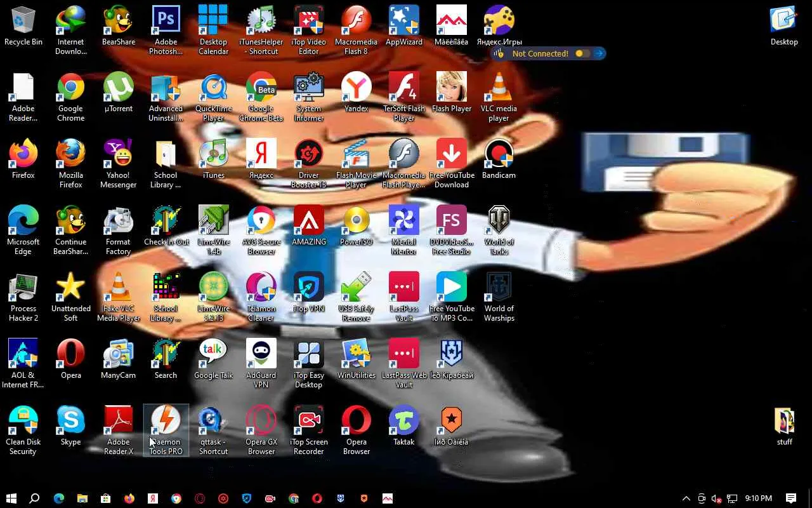Image resolution: width=812 pixels, height=508 pixels.
Task: Open the PowerISO desktop shortcut
Action: coord(357,226)
